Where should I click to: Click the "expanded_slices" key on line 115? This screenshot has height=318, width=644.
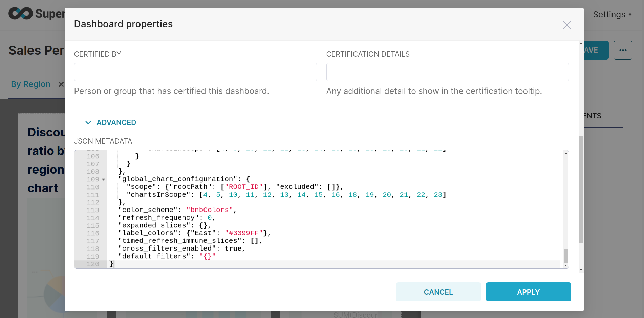point(154,225)
